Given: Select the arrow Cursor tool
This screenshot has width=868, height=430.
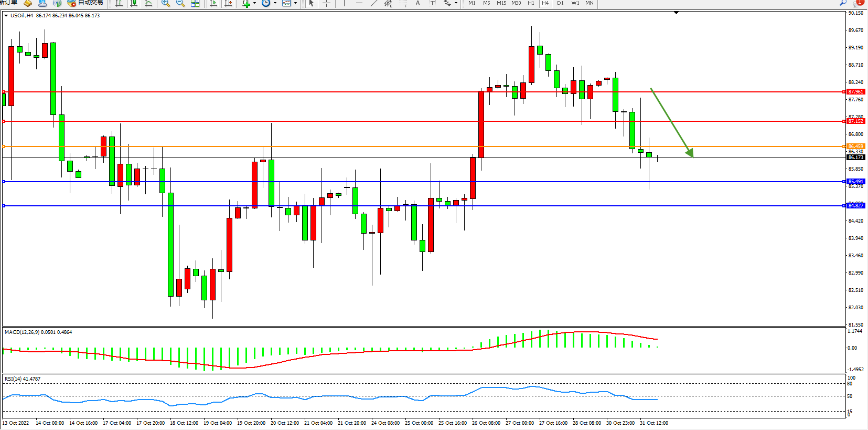Looking at the screenshot, I should pyautogui.click(x=312, y=3).
